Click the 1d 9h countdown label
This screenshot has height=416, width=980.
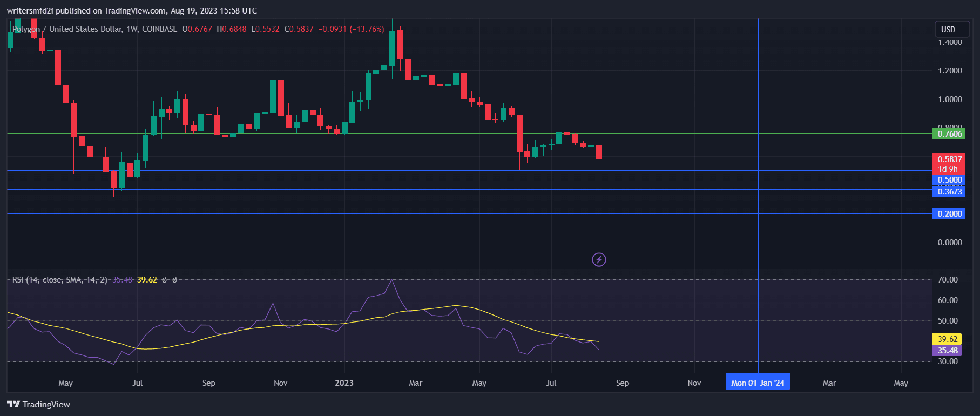[948, 169]
